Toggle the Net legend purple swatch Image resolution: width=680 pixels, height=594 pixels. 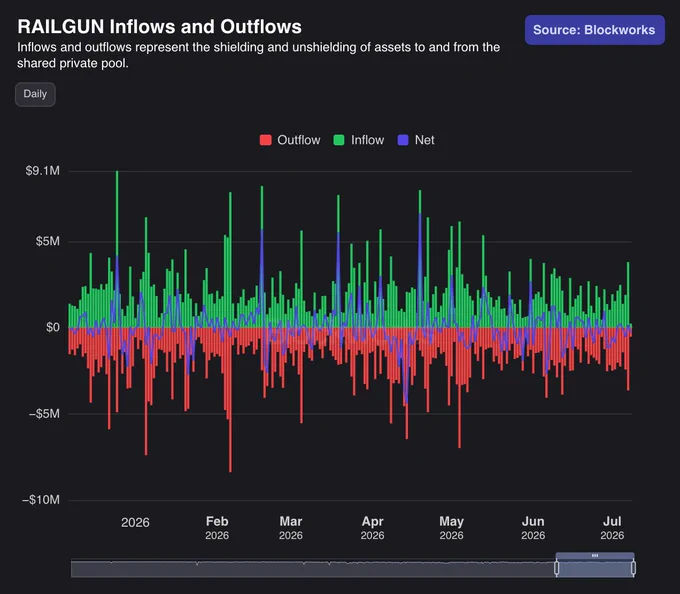coord(403,140)
